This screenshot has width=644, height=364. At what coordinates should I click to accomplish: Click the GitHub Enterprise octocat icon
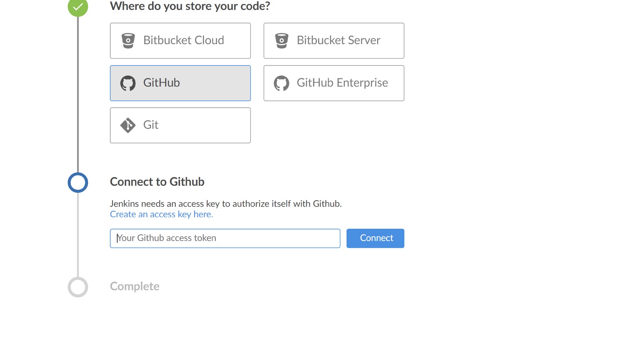click(281, 83)
